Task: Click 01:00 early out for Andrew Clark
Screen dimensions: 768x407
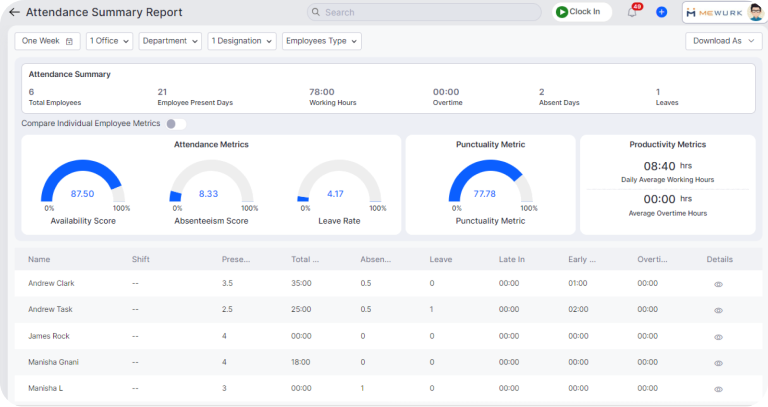Action: (x=578, y=283)
